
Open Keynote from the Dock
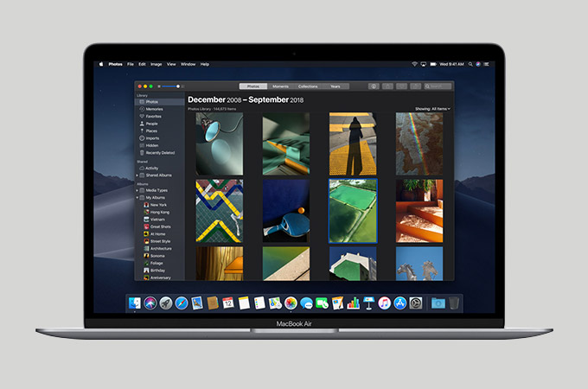368,303
